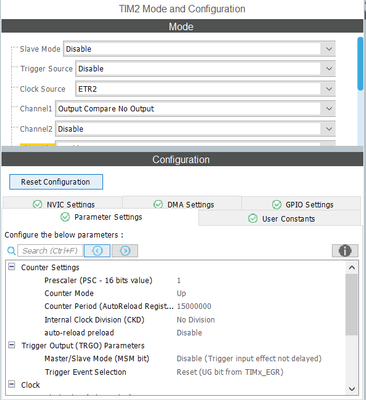Collapse the Clock group
The image size is (366, 400).
pos(12,384)
